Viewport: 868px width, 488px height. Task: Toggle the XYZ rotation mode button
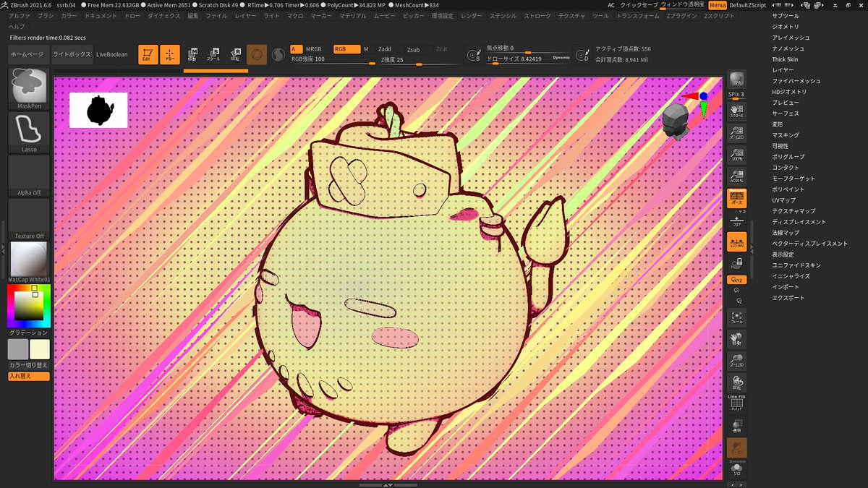737,279
